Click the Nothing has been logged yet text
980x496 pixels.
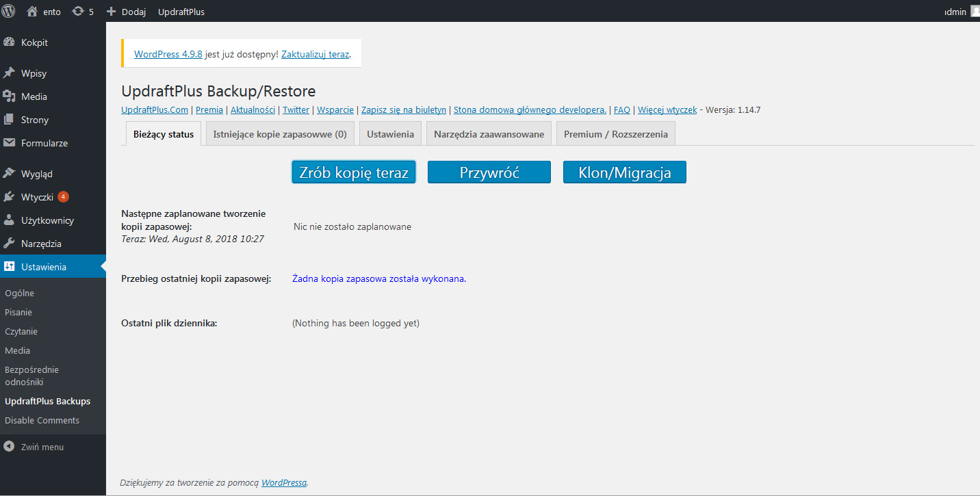(x=356, y=323)
